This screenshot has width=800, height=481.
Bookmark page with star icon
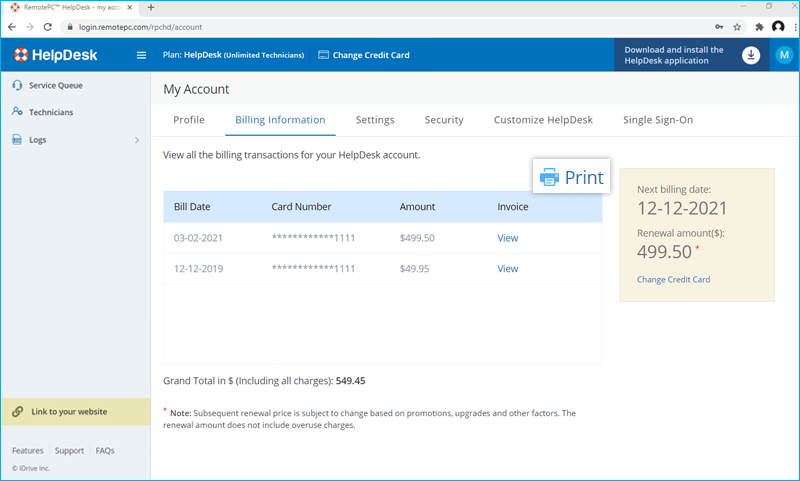(x=737, y=27)
